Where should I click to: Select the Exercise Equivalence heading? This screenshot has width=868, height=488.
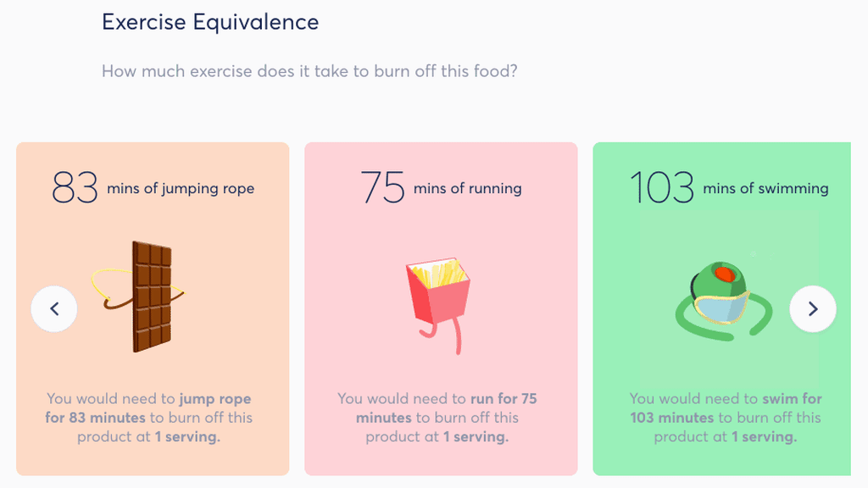[210, 22]
